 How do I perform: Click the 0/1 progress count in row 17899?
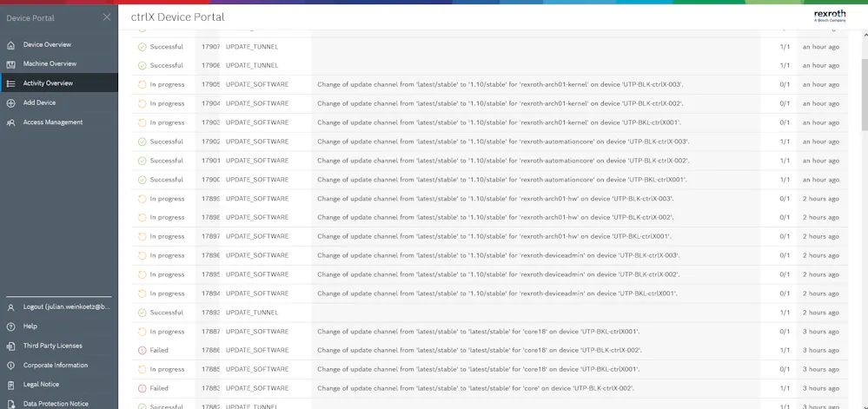click(x=785, y=198)
